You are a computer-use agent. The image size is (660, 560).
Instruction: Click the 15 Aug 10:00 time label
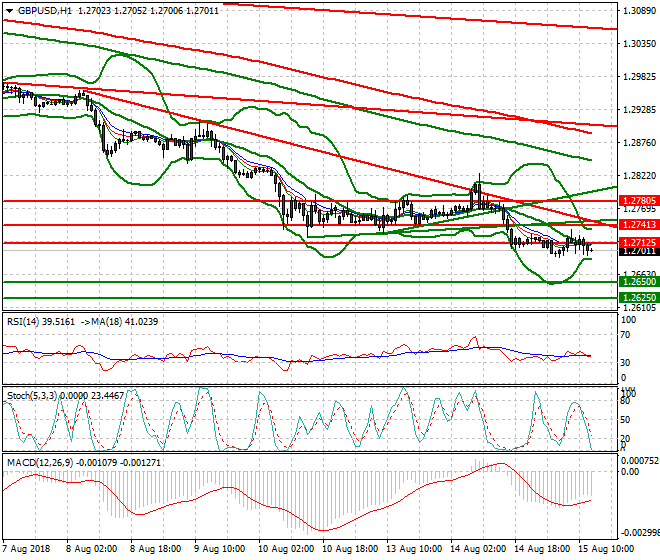tap(606, 549)
